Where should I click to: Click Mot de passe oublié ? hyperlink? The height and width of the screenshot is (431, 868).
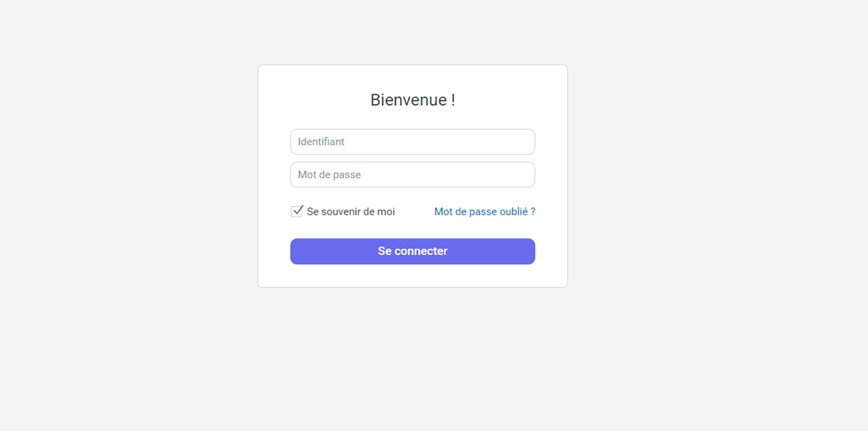click(x=485, y=212)
